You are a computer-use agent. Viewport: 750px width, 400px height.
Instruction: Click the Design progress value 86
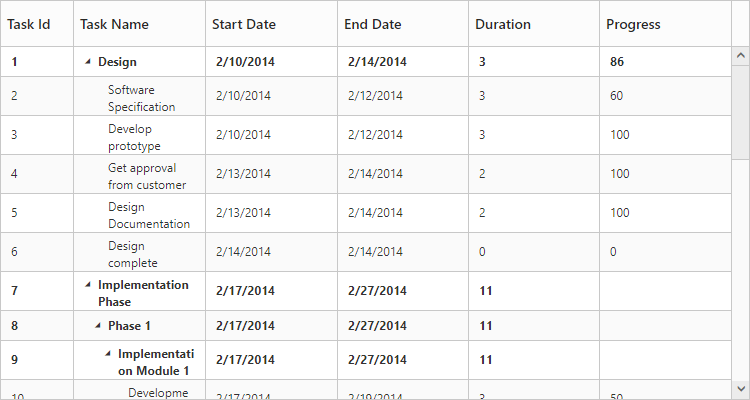point(617,62)
